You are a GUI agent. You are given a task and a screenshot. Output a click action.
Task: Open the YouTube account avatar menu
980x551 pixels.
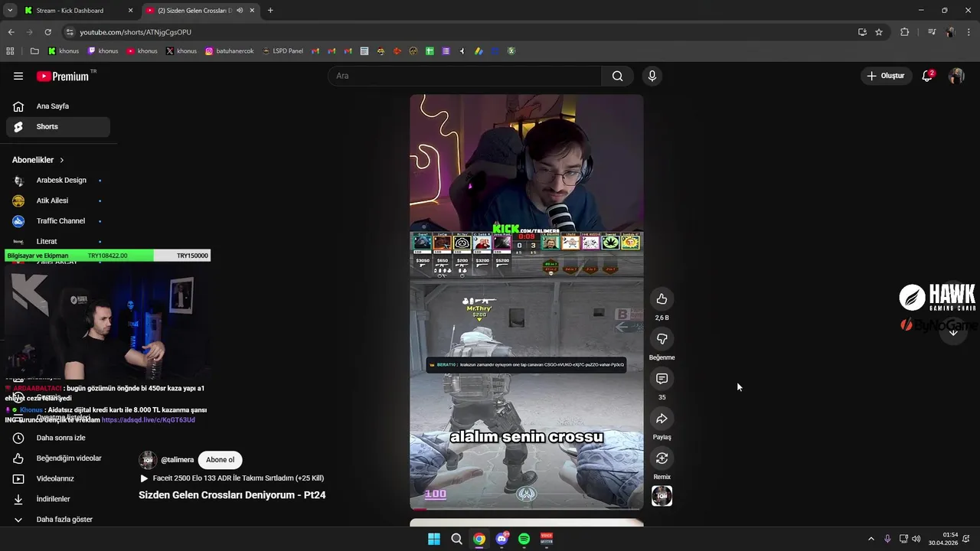(956, 76)
